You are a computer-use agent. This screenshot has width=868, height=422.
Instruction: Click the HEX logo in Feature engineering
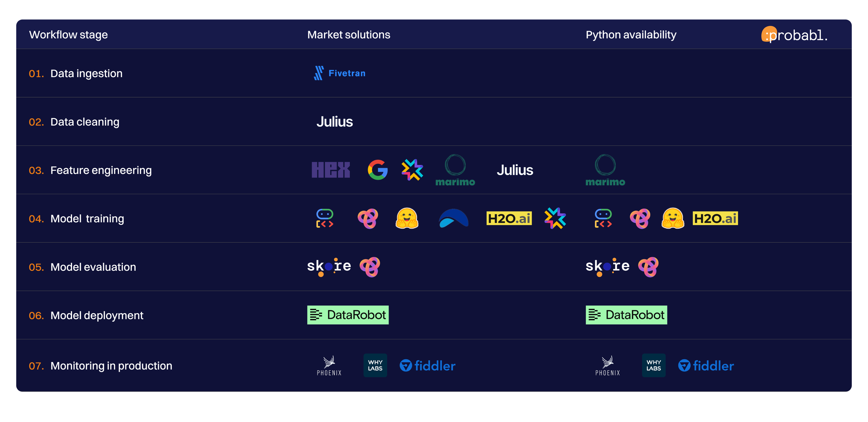point(331,170)
